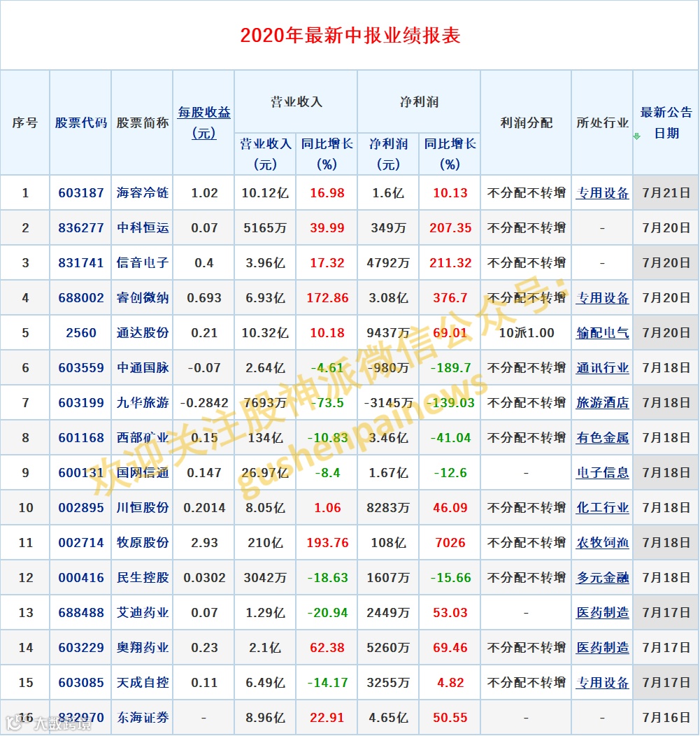Click the 7月16日 announcement date cell
Screen dimensions: 700x736
[x=666, y=718]
